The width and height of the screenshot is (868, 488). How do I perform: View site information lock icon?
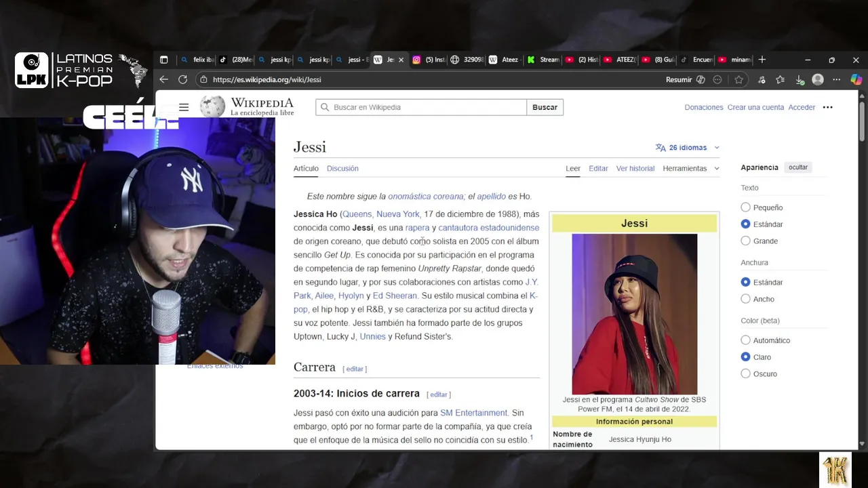[203, 79]
